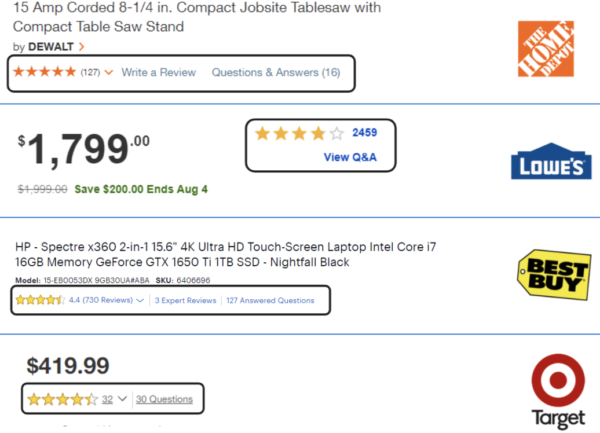Open 127 Answered Questions link
This screenshot has width=600, height=433.
point(270,301)
